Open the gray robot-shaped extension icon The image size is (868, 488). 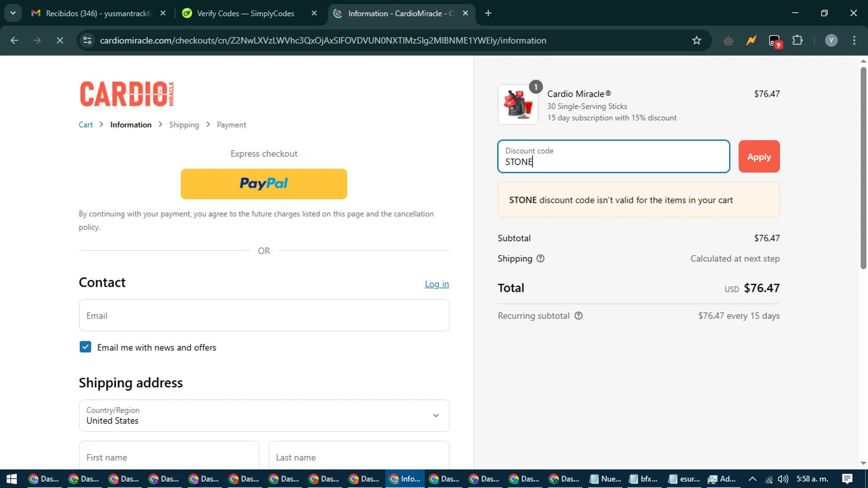tap(728, 41)
